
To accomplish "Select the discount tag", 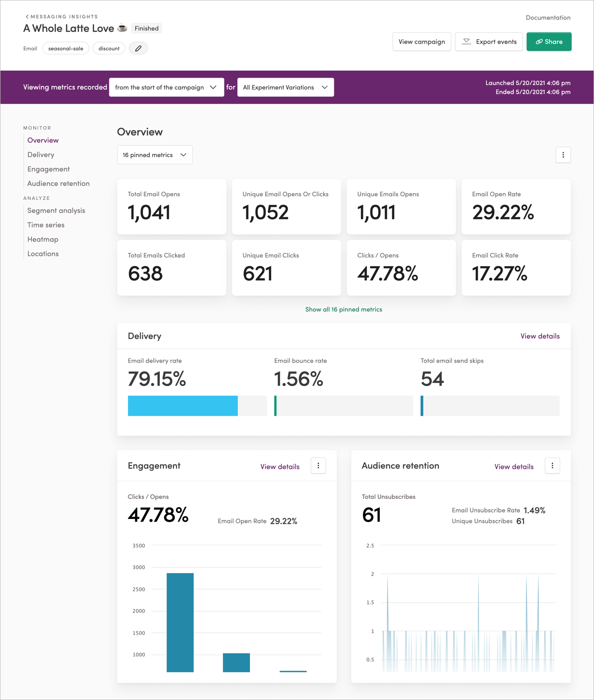I will pos(109,48).
